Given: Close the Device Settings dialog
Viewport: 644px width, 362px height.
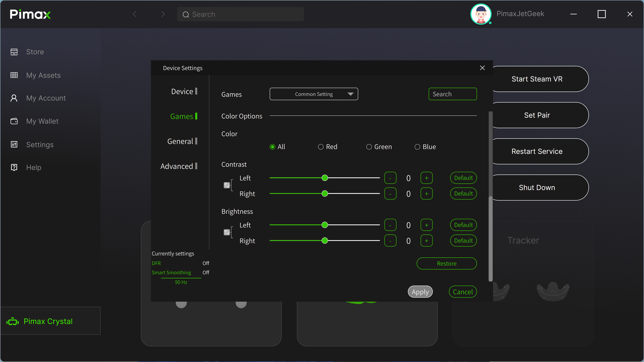Looking at the screenshot, I should (x=482, y=68).
